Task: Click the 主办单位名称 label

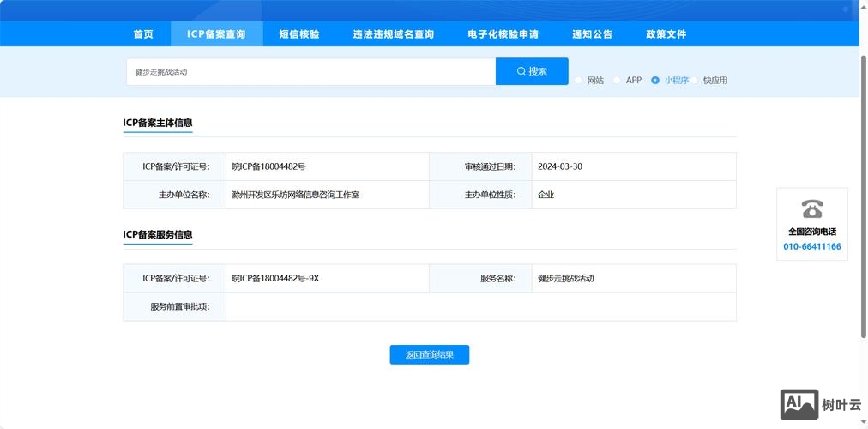Action: (184, 195)
